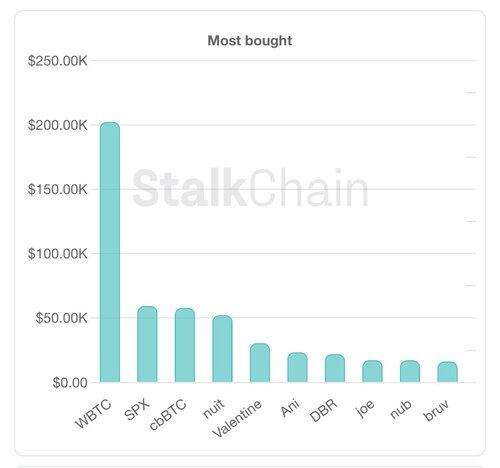The height and width of the screenshot is (468, 500).
Task: Click the $100.00K axis label
Action: tap(58, 254)
